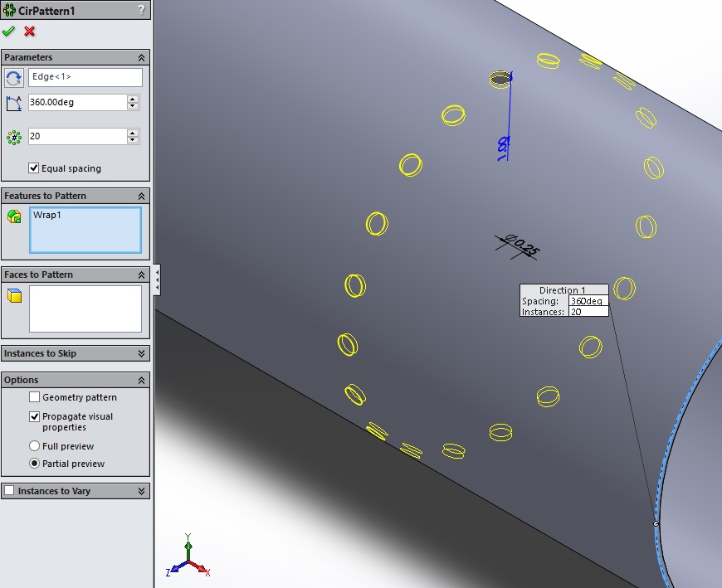Click the number of instances icon
The width and height of the screenshot is (722, 588).
point(14,137)
